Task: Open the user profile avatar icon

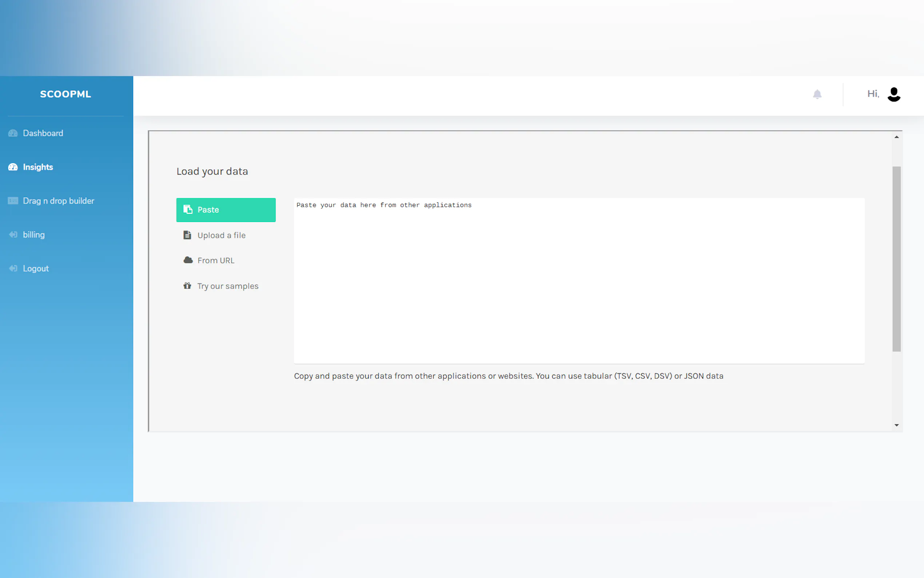Action: pos(894,94)
